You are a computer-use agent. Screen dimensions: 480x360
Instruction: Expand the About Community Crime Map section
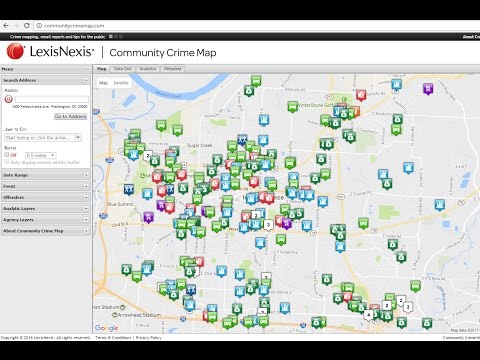[x=86, y=231]
